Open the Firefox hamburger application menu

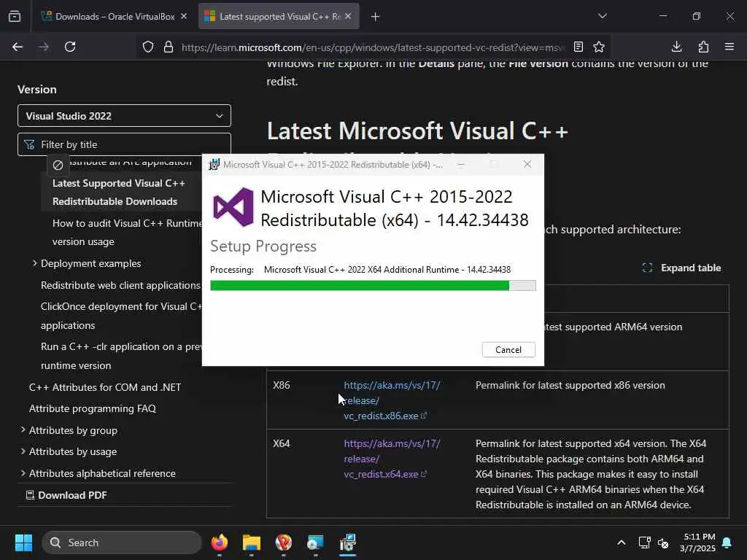729,47
